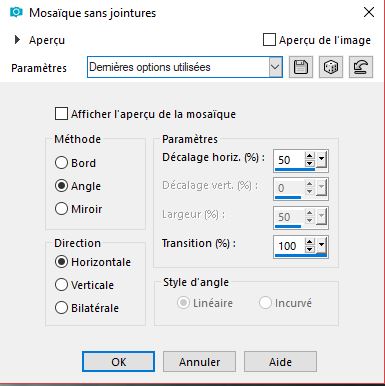Open the Transition slider dropdown arrow

click(x=321, y=246)
